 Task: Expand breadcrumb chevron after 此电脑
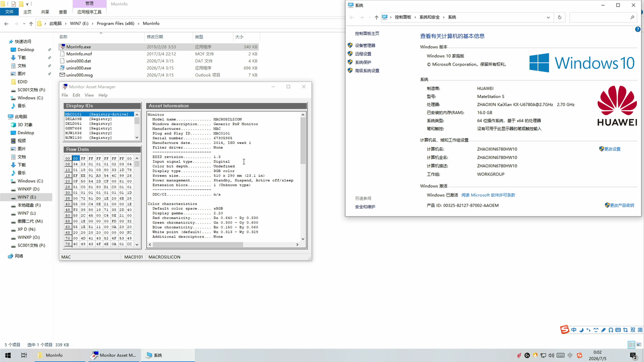(66, 24)
